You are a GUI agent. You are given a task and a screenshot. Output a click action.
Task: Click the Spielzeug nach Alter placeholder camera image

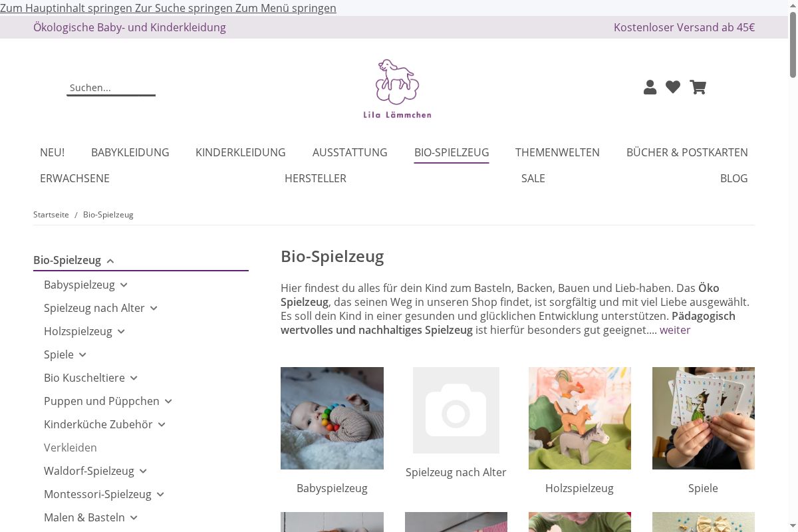coord(456,410)
